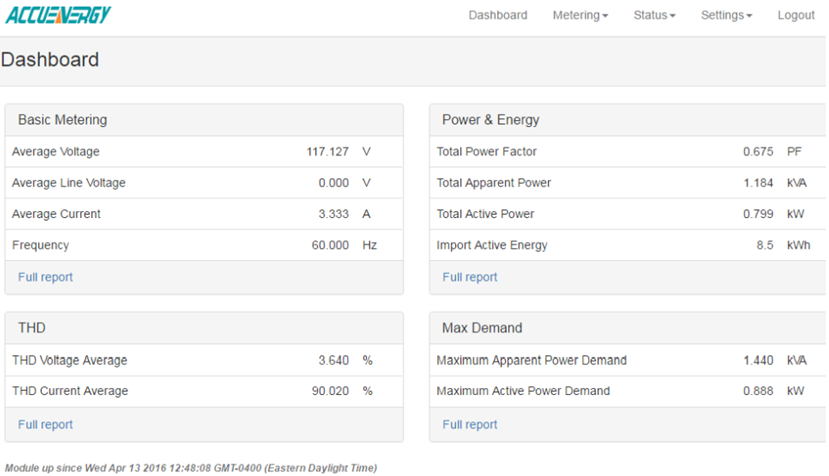Image resolution: width=829 pixels, height=476 pixels.
Task: Expand the Metering dropdown menu
Action: click(580, 15)
